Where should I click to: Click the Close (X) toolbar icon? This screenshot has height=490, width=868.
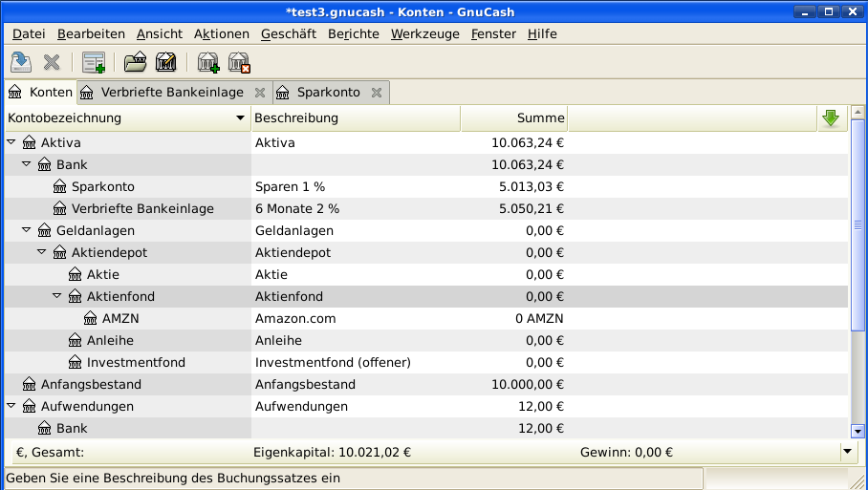pyautogui.click(x=52, y=63)
